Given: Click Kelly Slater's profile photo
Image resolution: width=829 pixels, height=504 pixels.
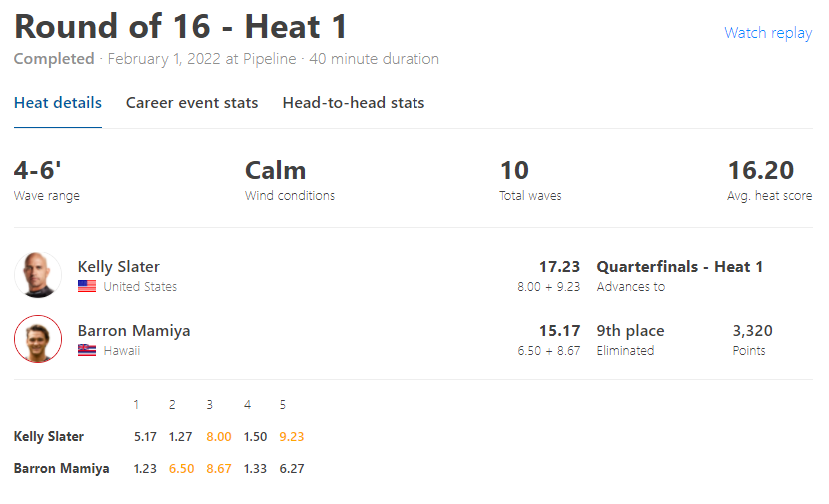Looking at the screenshot, I should tap(38, 275).
